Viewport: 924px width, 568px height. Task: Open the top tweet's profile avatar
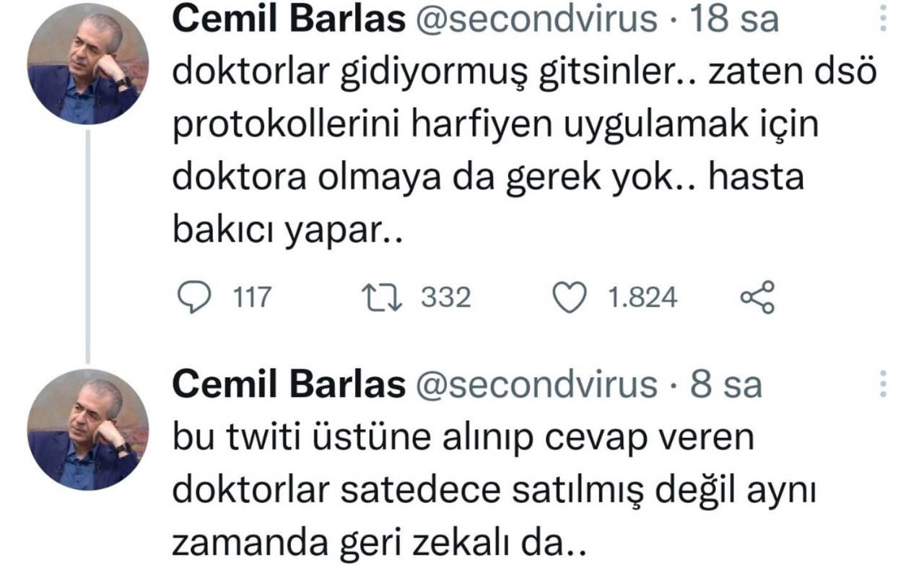tap(88, 64)
